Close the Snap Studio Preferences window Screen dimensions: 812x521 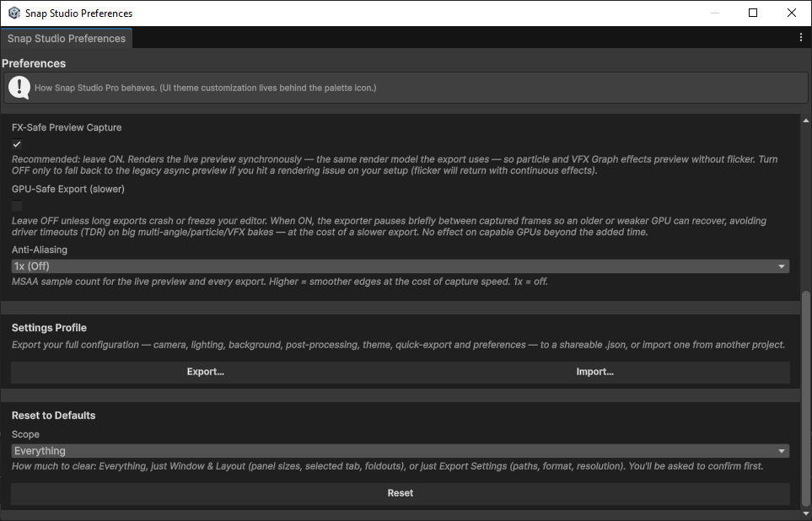pyautogui.click(x=791, y=13)
